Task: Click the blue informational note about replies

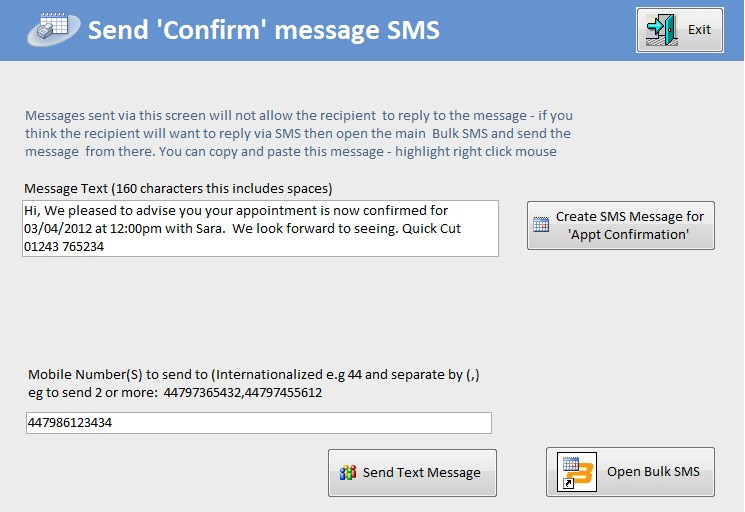Action: pyautogui.click(x=299, y=133)
